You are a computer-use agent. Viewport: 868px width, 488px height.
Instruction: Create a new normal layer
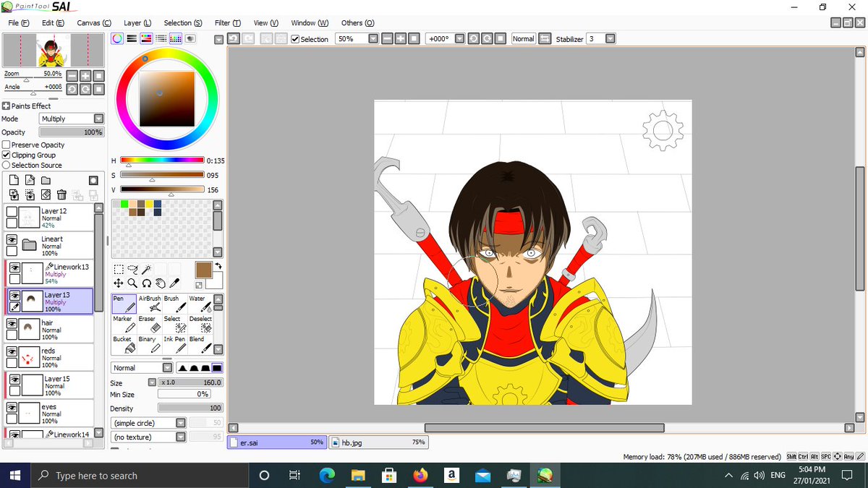tap(14, 180)
